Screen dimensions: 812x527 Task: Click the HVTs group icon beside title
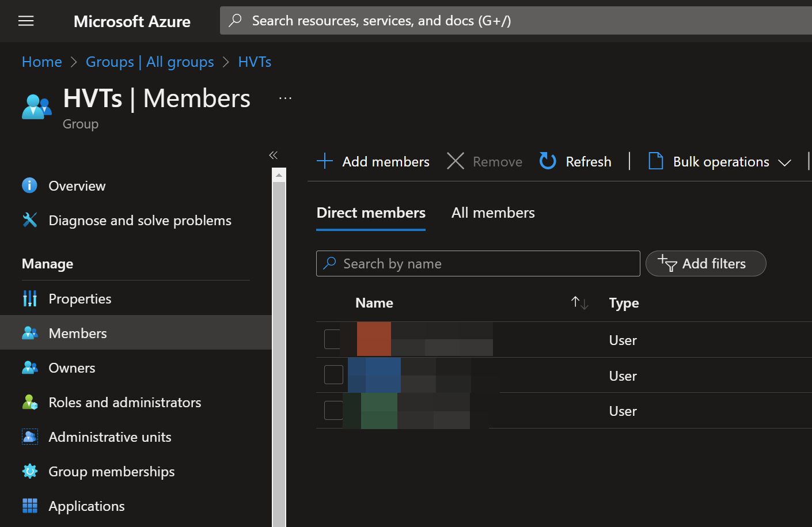[x=36, y=107]
